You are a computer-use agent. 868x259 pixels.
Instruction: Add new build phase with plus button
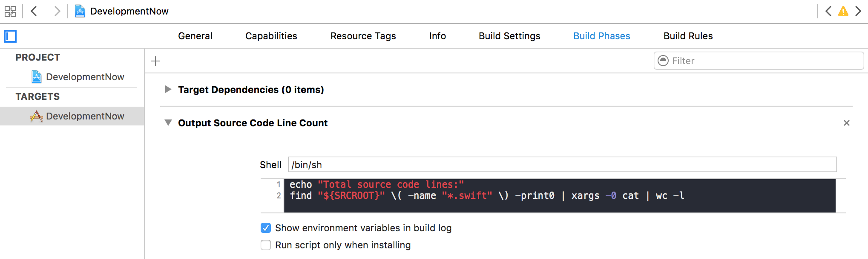tap(155, 61)
